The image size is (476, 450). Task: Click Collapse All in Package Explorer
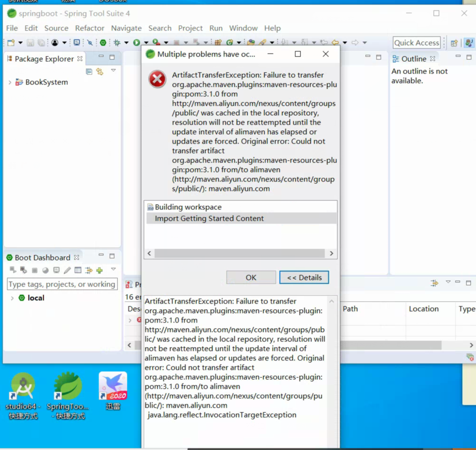click(89, 71)
